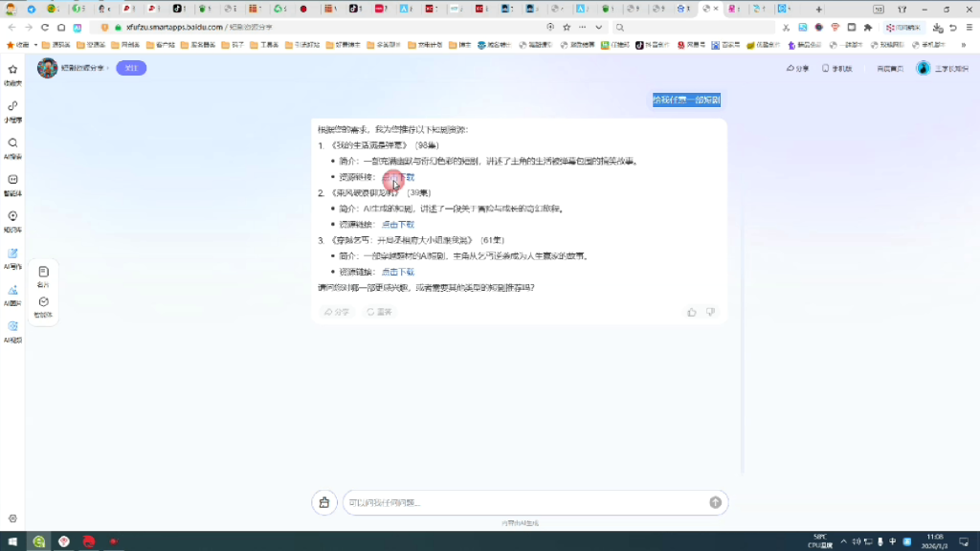Click the 收藏夹 star icon
The image size is (980, 551).
(12, 69)
